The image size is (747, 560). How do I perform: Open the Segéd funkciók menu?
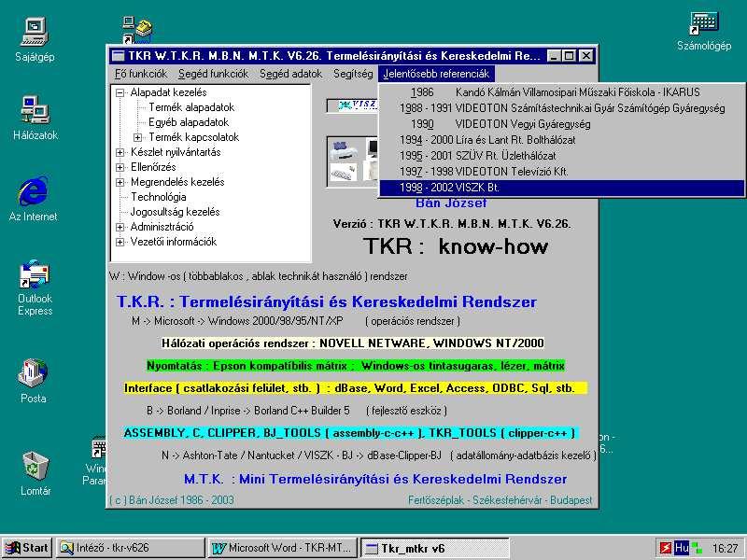coord(213,74)
